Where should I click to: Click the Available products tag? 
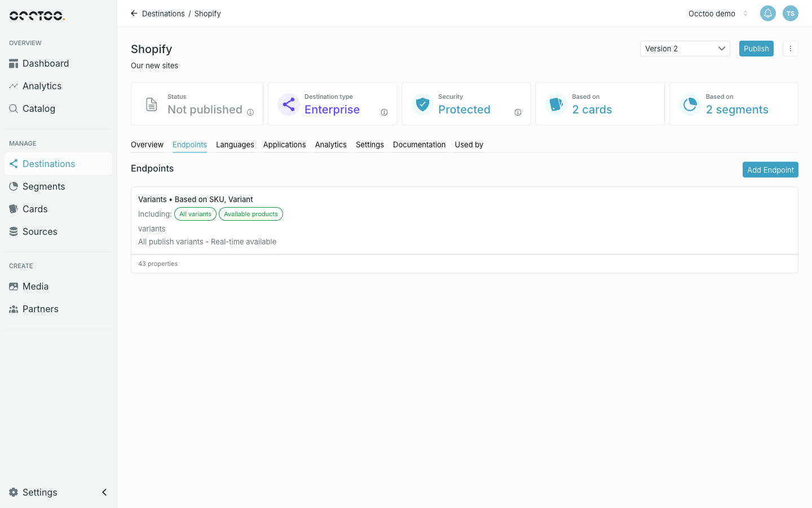pyautogui.click(x=251, y=214)
